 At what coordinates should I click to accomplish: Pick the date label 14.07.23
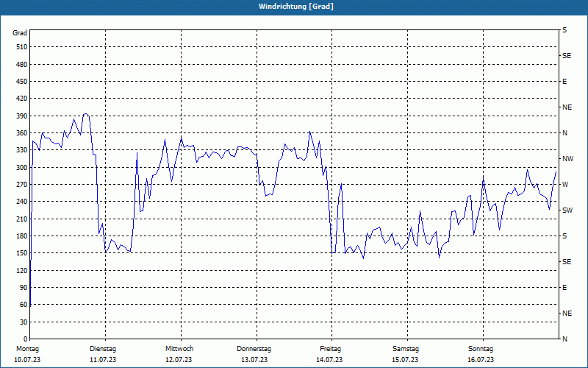click(329, 360)
